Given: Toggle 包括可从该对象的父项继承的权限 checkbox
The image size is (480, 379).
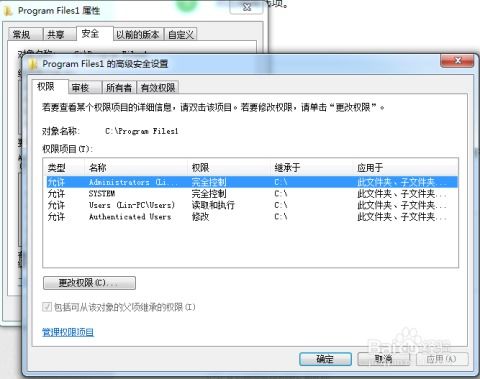Looking at the screenshot, I should coord(47,307).
